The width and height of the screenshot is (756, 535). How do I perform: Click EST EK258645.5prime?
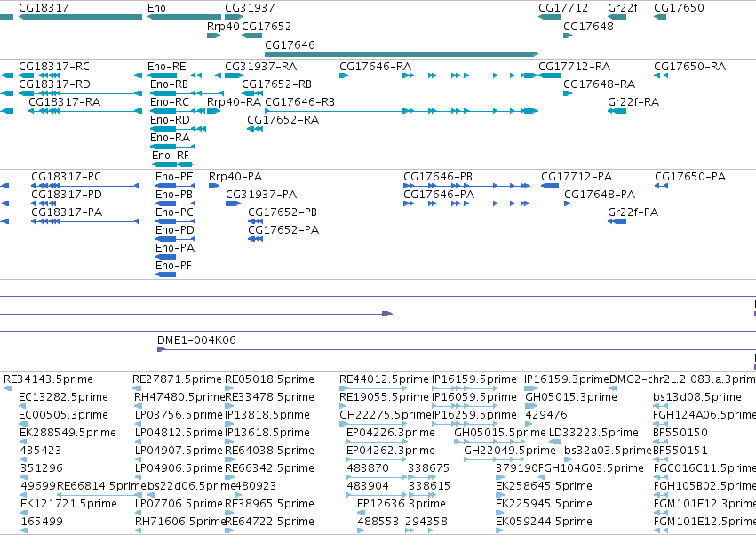[x=544, y=486]
